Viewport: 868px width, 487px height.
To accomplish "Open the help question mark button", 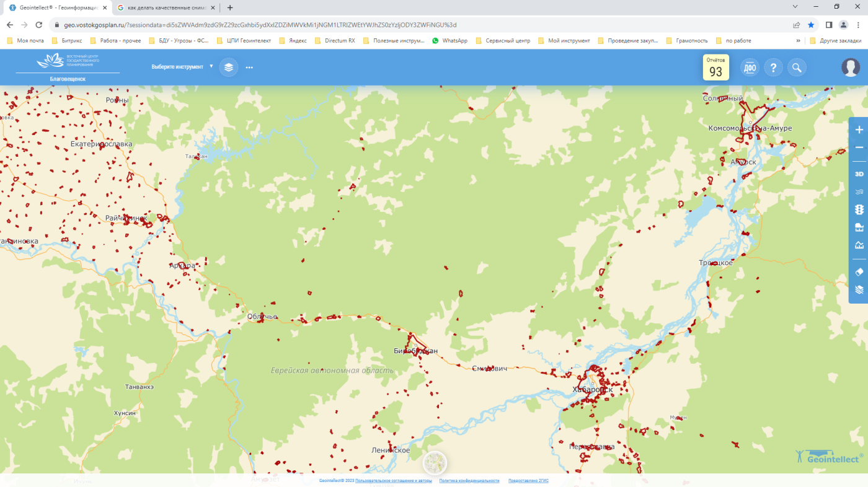I will pos(773,68).
